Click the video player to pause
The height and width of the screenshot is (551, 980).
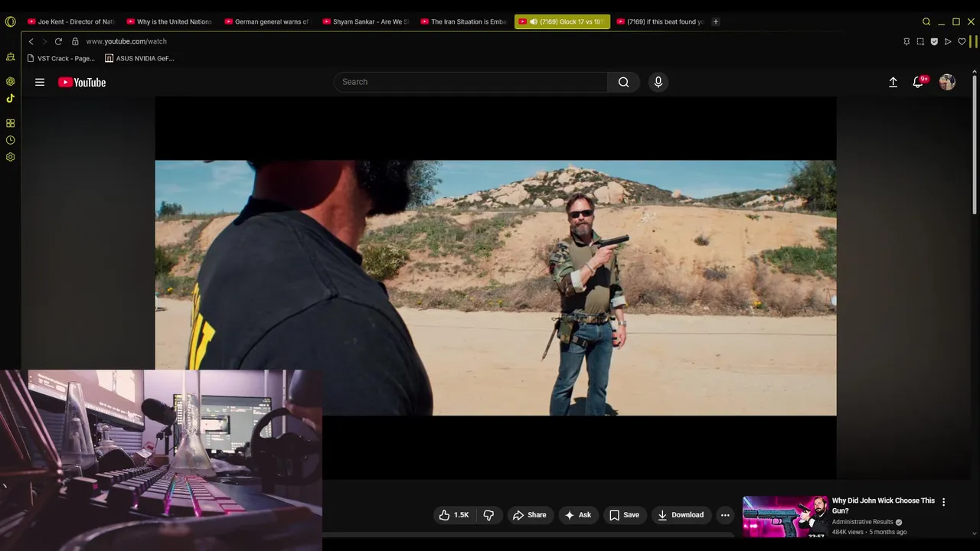point(495,288)
